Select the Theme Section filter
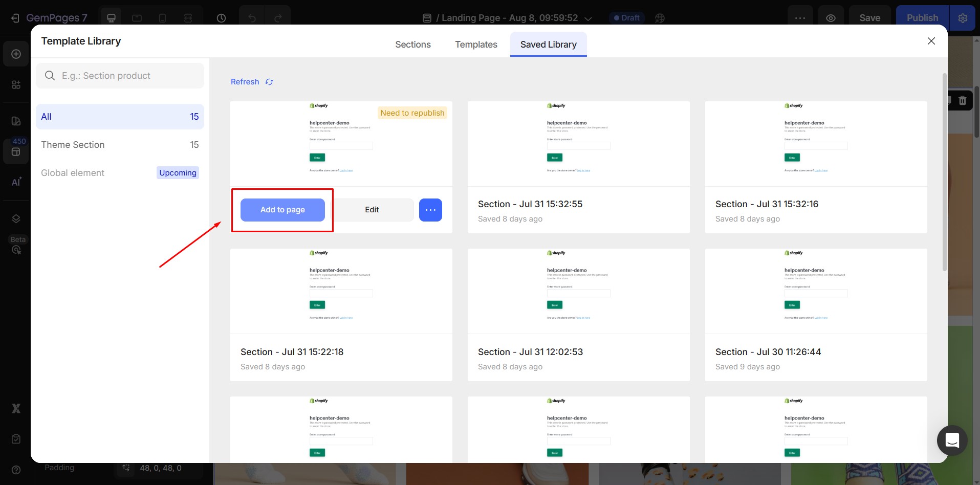This screenshot has width=980, height=485. 120,145
